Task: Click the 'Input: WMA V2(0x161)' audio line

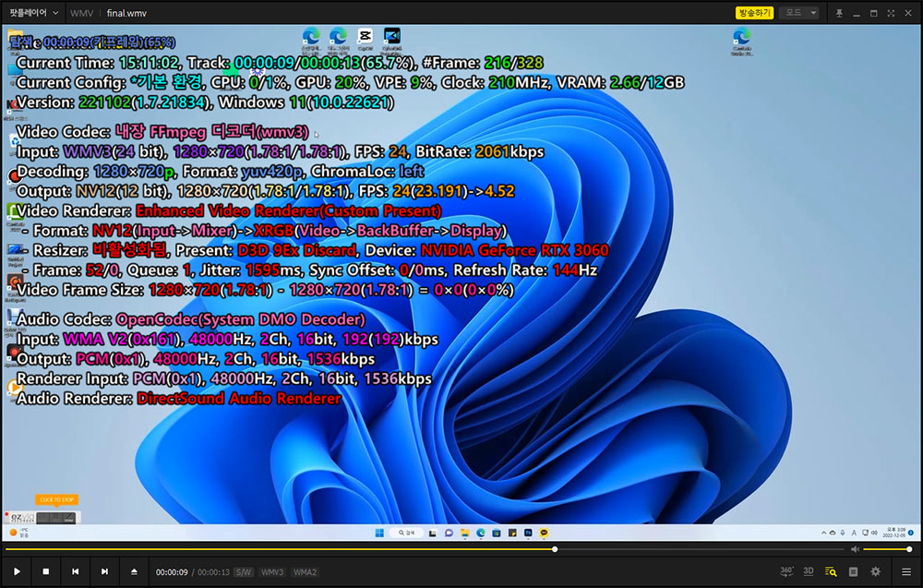Action: (227, 340)
